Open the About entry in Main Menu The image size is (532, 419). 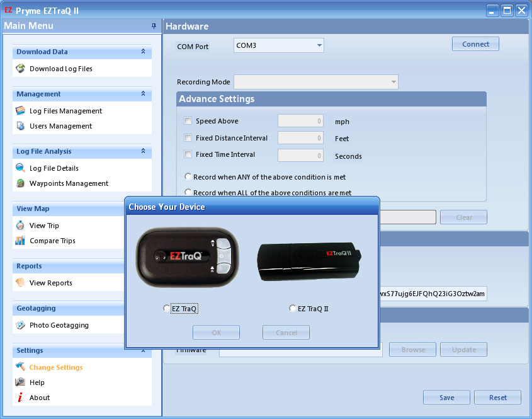pyautogui.click(x=40, y=398)
